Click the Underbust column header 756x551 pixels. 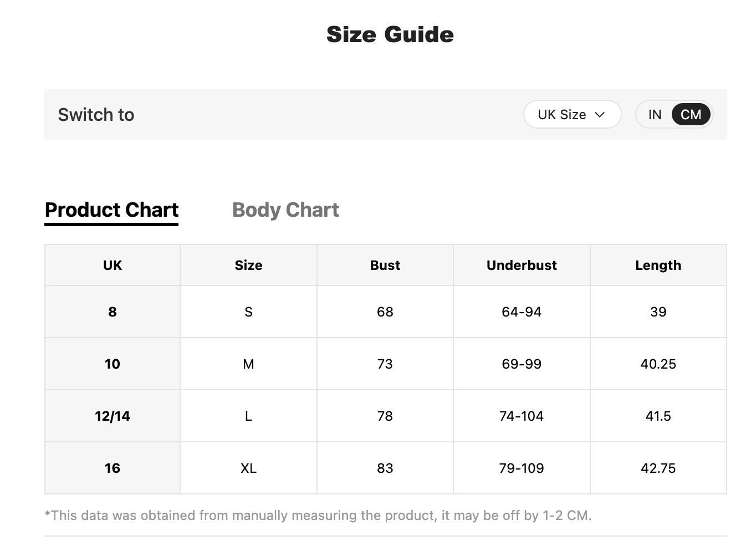pos(522,266)
